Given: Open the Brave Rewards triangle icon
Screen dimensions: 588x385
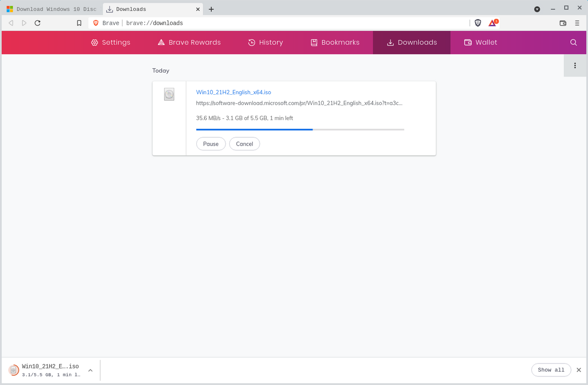Looking at the screenshot, I should pos(492,23).
